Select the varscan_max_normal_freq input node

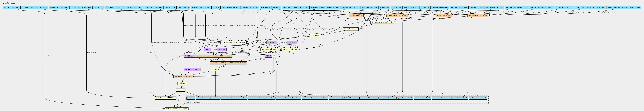(x=515, y=7)
